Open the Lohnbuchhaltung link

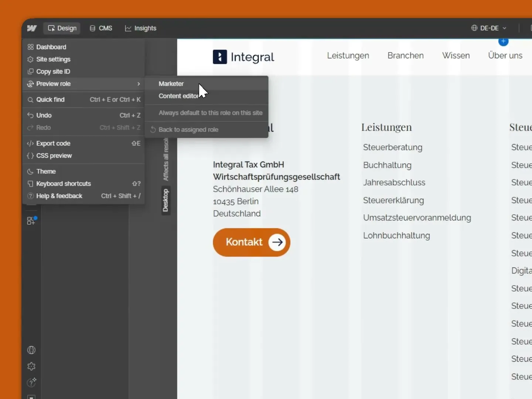coord(396,235)
